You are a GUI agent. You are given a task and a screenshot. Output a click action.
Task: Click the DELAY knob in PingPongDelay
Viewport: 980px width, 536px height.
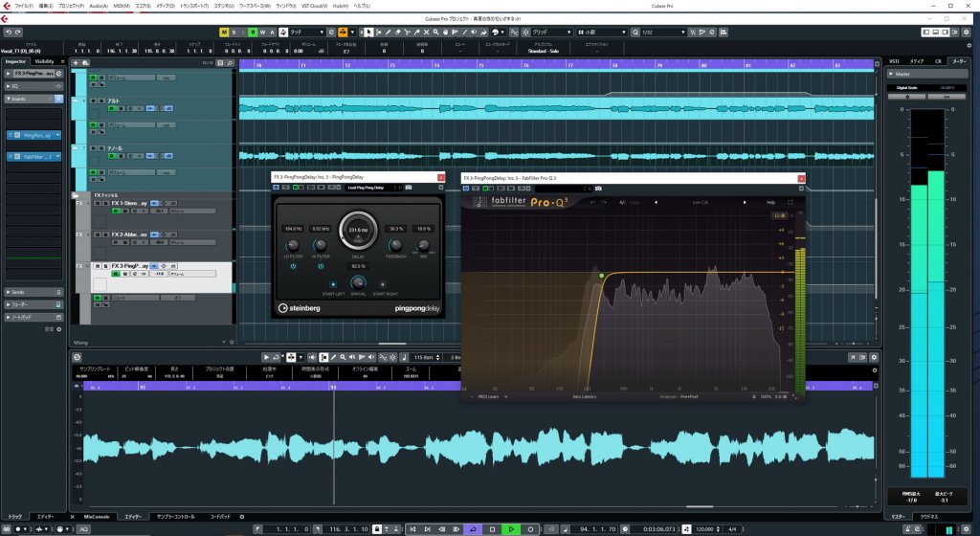click(358, 230)
